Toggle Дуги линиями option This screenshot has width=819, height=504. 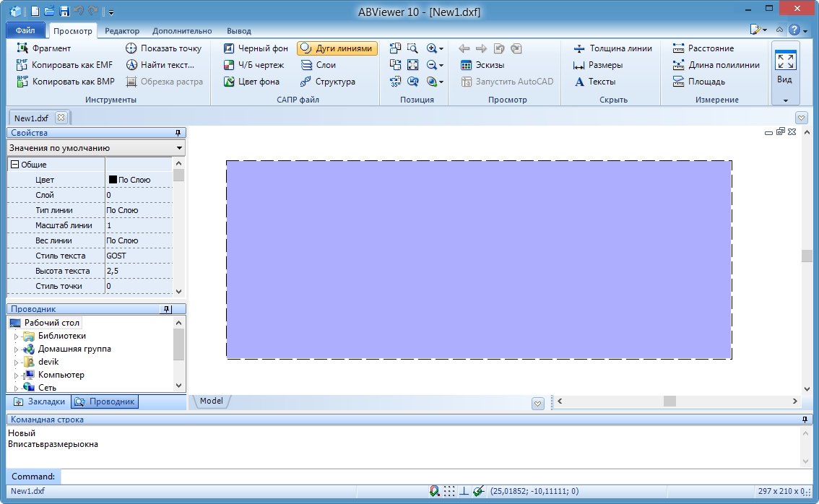click(337, 48)
